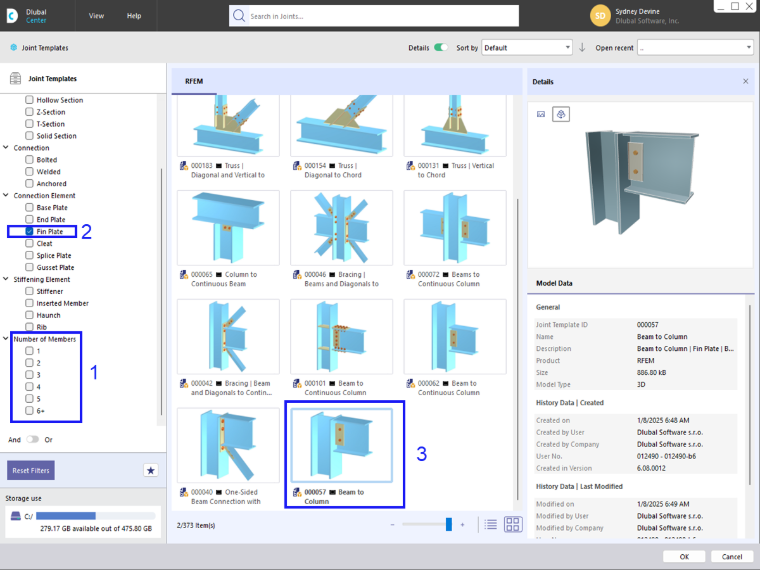Click the OK button

click(x=684, y=556)
